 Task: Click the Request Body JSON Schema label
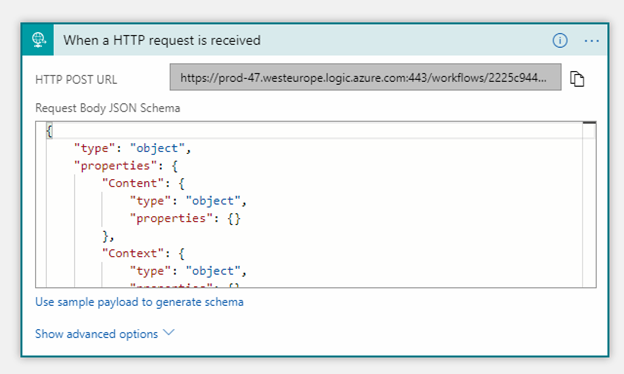click(x=108, y=108)
